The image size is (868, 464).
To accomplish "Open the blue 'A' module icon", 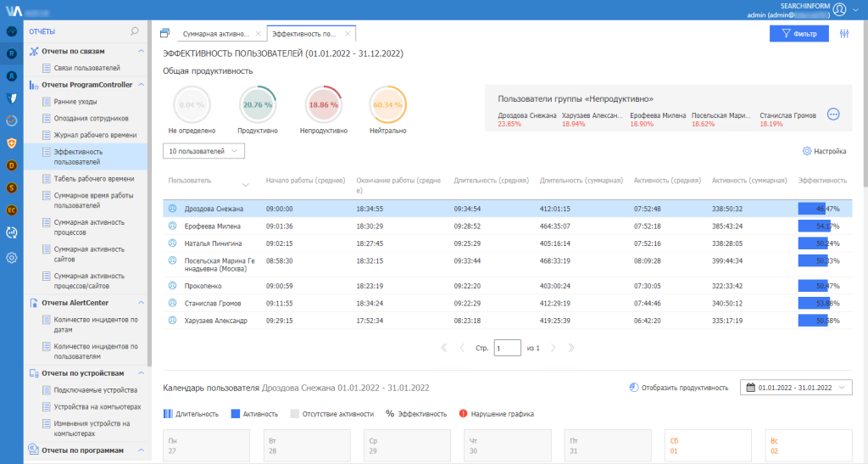I will tap(12, 76).
